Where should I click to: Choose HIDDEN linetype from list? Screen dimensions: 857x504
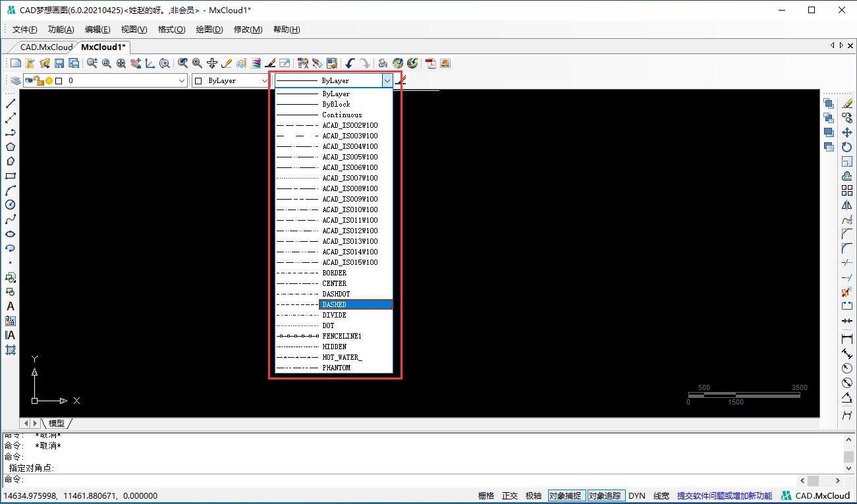[x=334, y=347]
